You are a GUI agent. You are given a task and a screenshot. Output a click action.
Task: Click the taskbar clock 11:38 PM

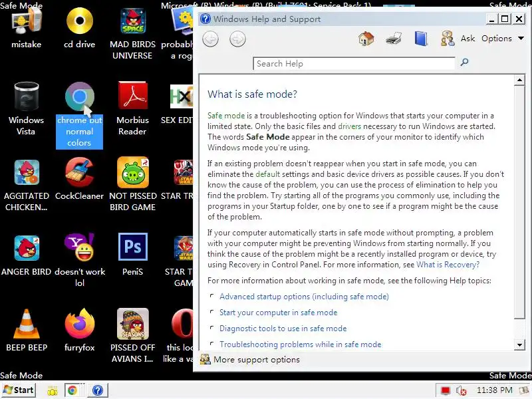494,390
